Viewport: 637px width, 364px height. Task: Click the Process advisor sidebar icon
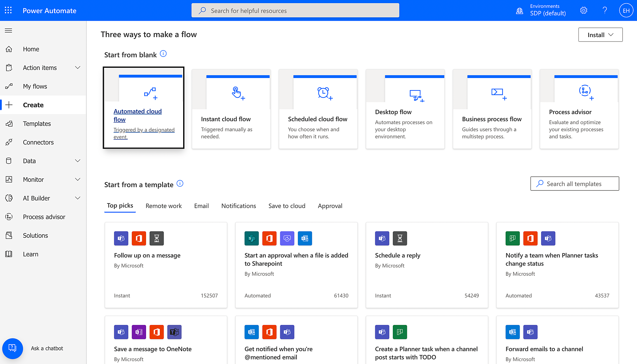(9, 217)
